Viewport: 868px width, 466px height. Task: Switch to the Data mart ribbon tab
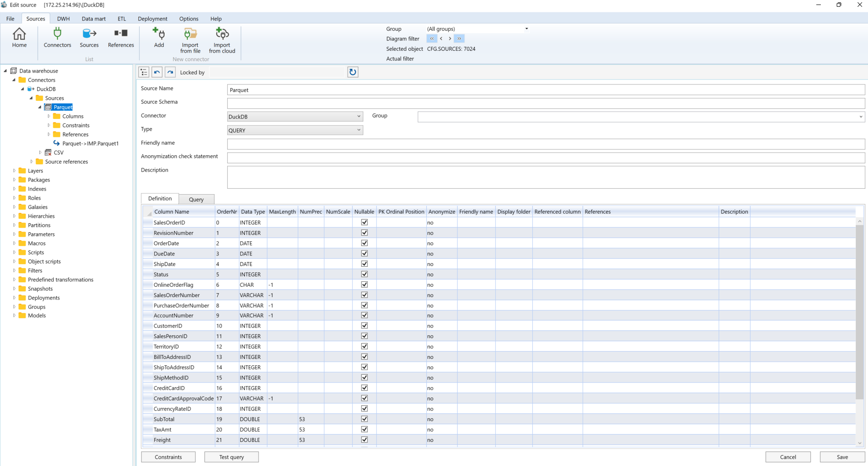click(x=93, y=19)
